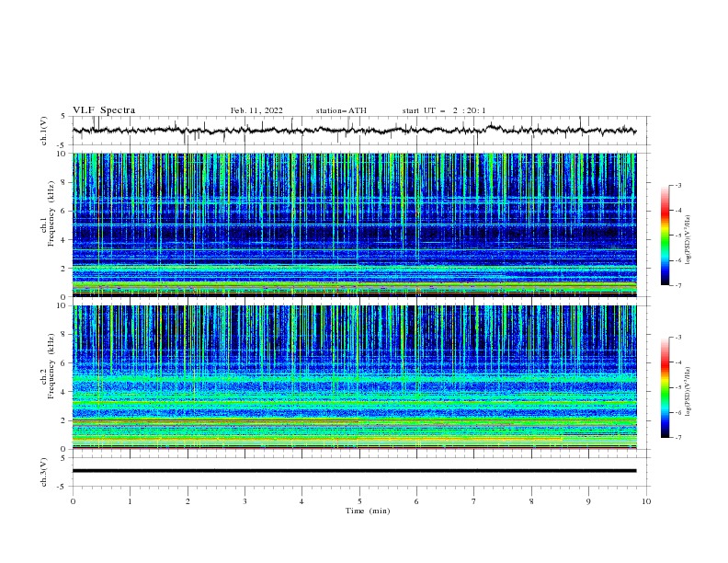The height and width of the screenshot is (563, 728).
Task: Click the ch.2 colorbar "log(PSD)(V²/Hz)" label
Action: click(688, 392)
